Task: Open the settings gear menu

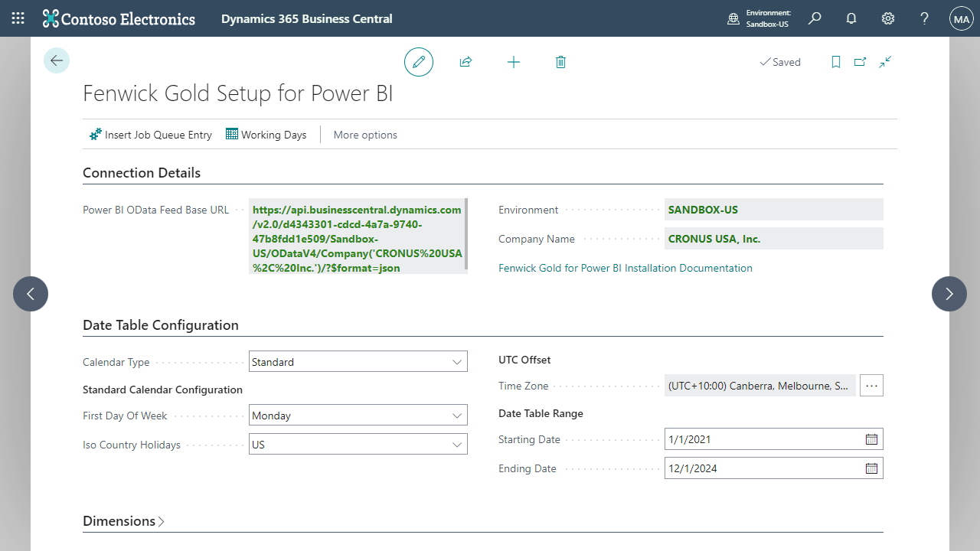Action: point(888,18)
